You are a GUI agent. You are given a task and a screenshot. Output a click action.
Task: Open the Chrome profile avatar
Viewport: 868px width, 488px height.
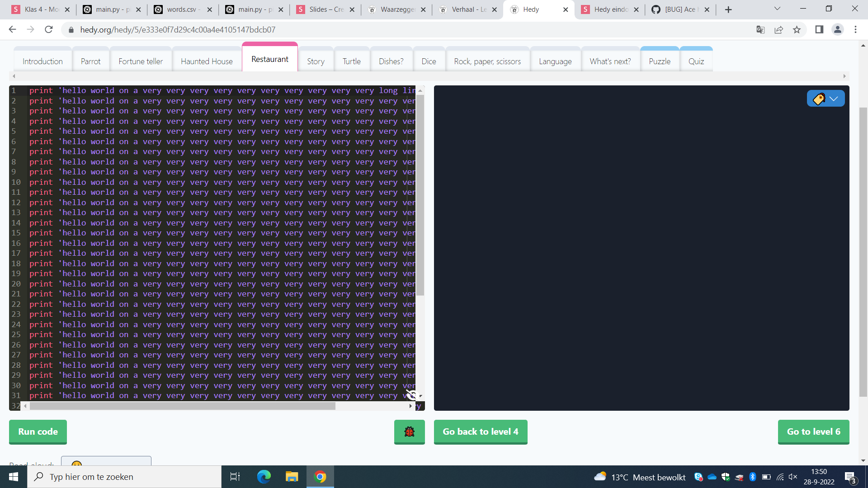pos(837,30)
